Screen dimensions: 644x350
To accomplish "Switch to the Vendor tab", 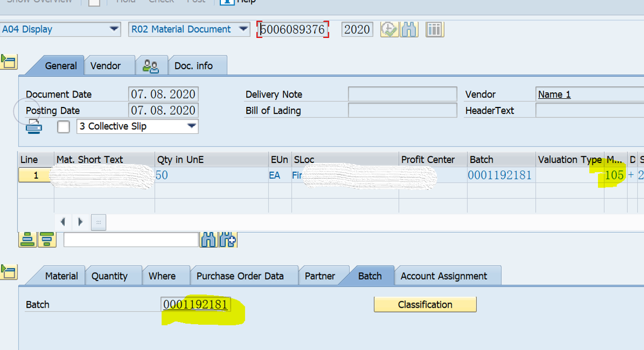I will [106, 66].
